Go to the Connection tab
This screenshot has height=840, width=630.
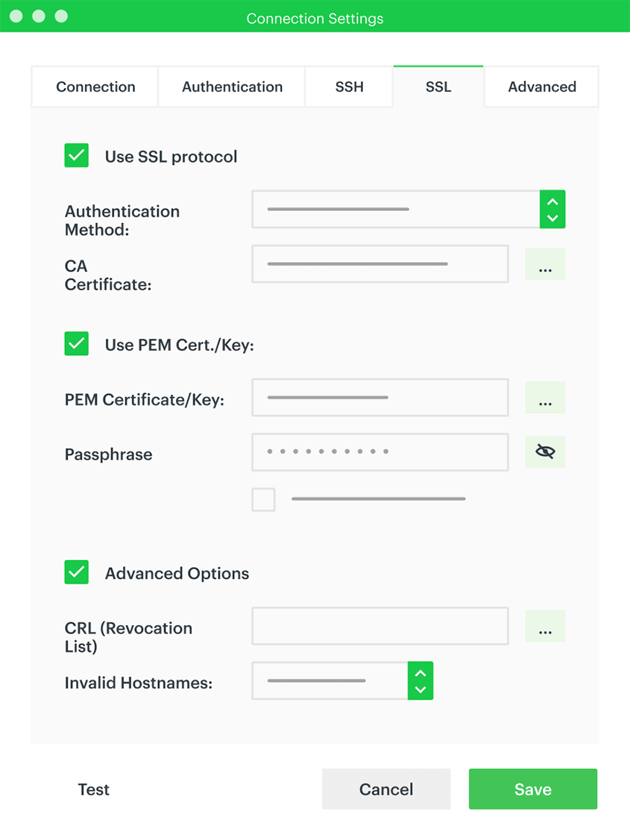pos(95,87)
